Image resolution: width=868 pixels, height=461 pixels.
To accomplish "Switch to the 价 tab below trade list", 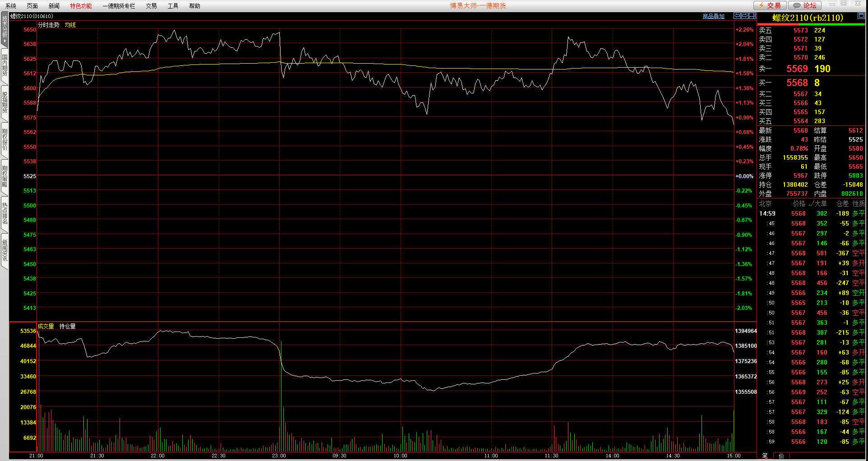I will [x=781, y=456].
